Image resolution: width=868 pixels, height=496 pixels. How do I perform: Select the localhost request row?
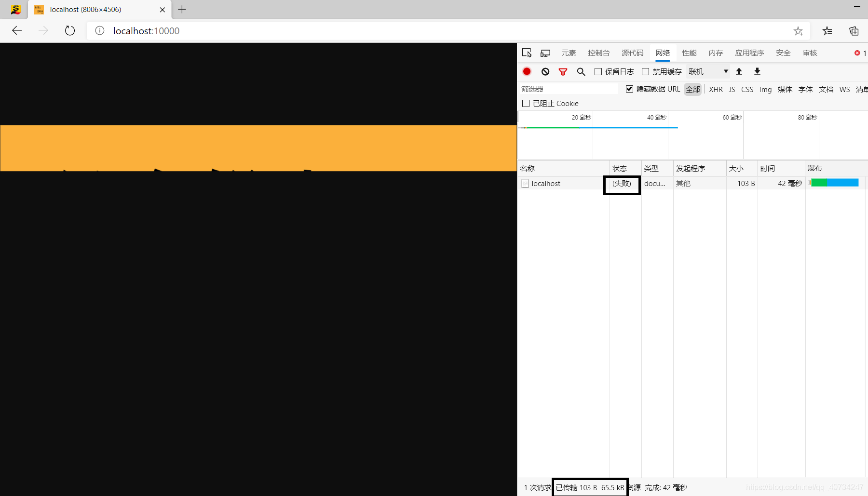tap(692, 183)
